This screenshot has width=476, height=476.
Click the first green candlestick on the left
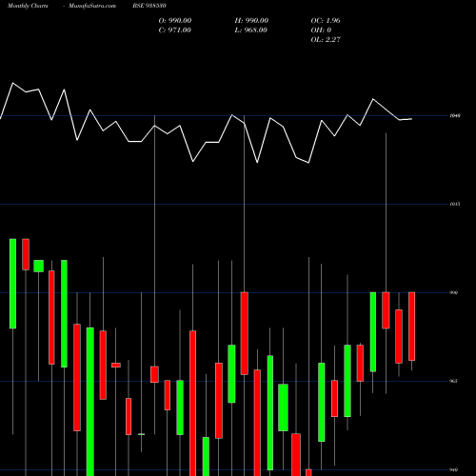coord(12,284)
